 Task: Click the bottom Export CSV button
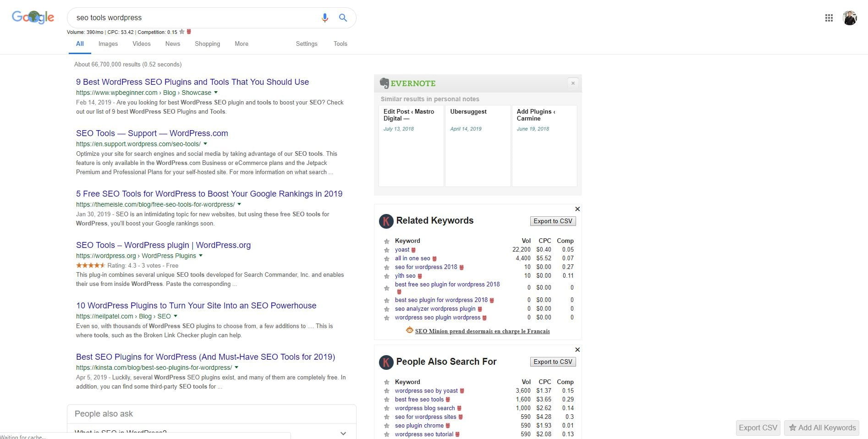pos(758,428)
